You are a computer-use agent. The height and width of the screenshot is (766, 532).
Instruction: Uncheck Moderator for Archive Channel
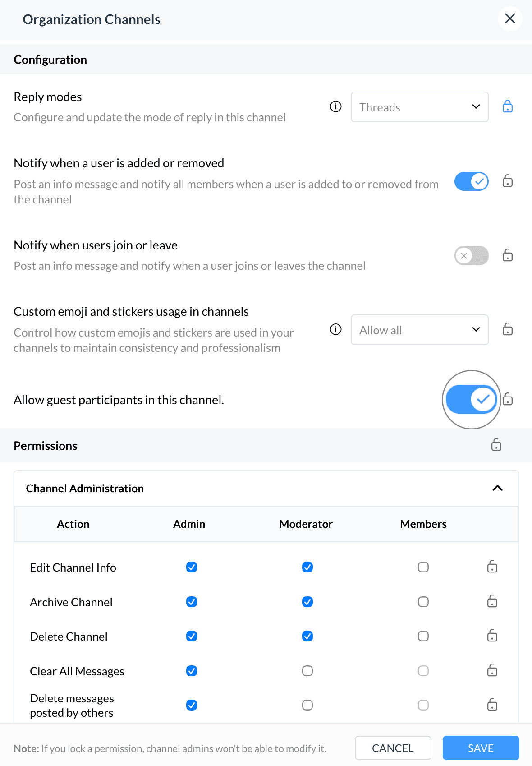point(307,602)
